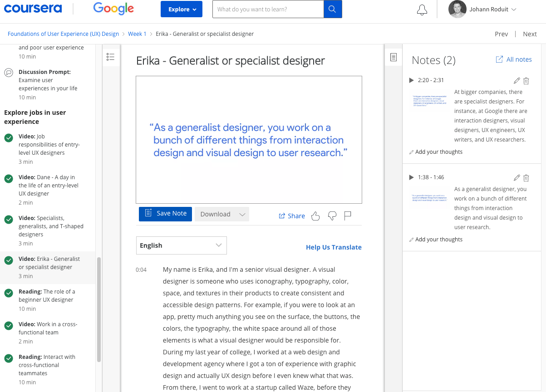
Task: Click Help Us Translate link
Action: point(334,247)
